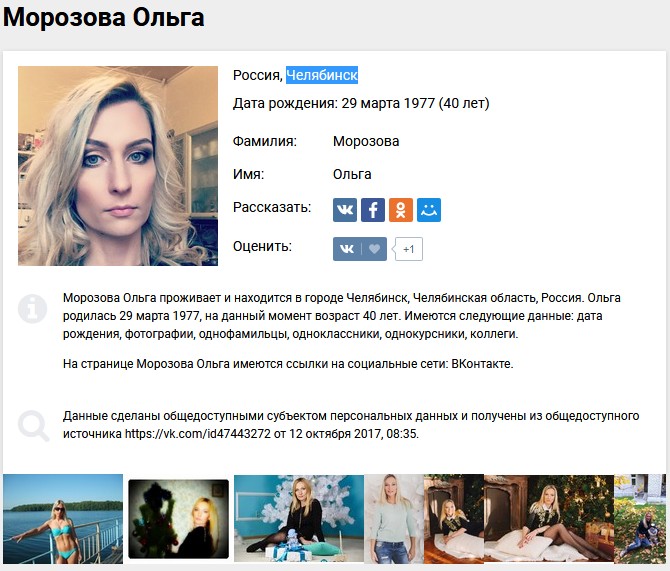
Task: Open large profile photo of Ольга
Action: point(118,166)
